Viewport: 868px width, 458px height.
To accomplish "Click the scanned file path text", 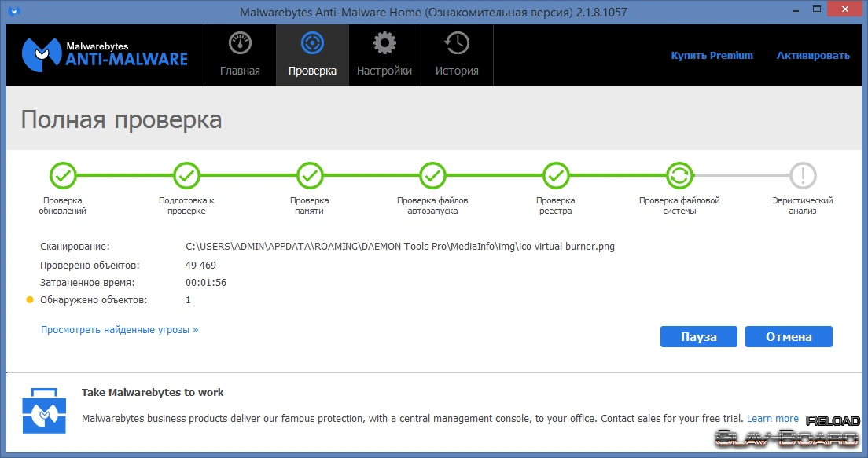I will (400, 247).
